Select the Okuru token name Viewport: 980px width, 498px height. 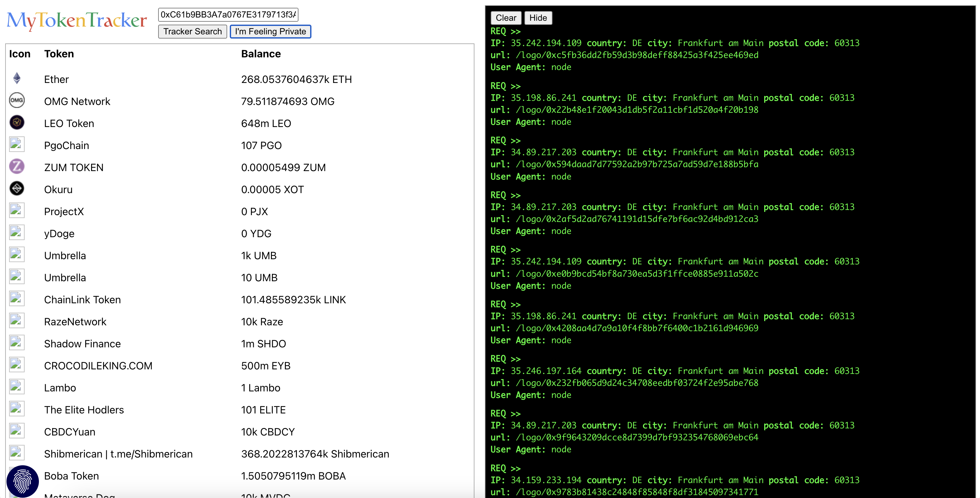coord(58,190)
